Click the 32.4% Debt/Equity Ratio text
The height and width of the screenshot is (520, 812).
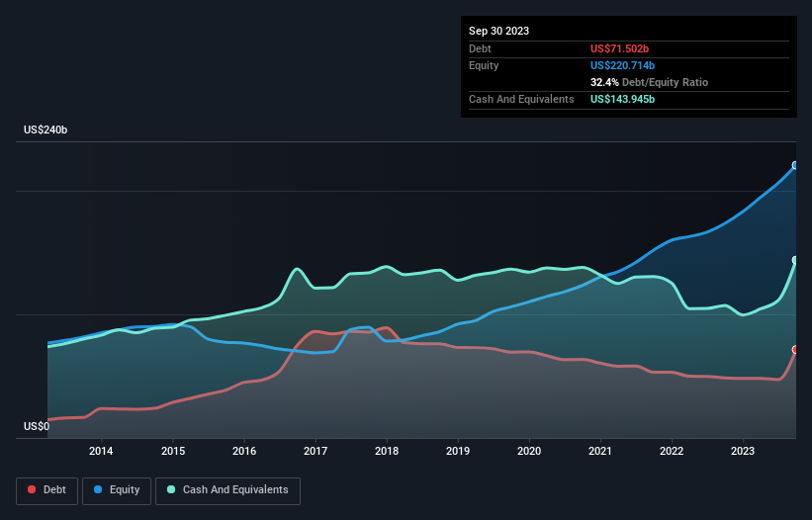pyautogui.click(x=650, y=82)
